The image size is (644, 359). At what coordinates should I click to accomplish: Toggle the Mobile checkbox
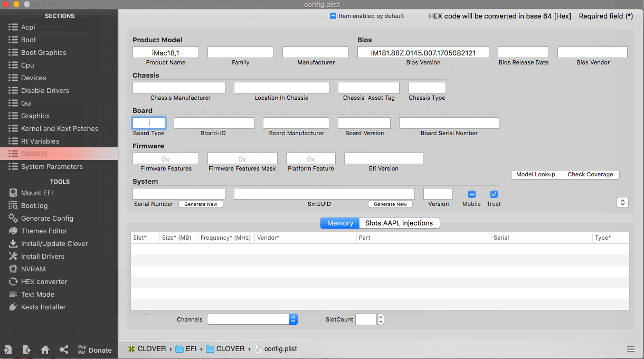pos(472,194)
